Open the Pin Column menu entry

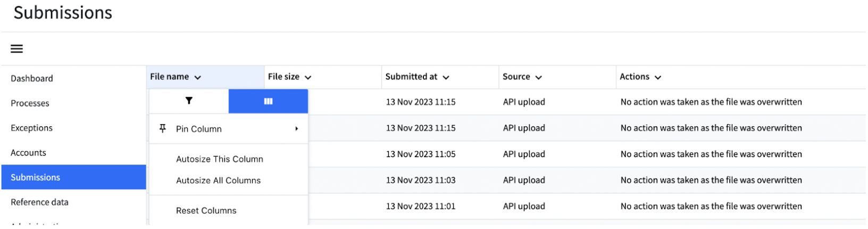(x=229, y=128)
